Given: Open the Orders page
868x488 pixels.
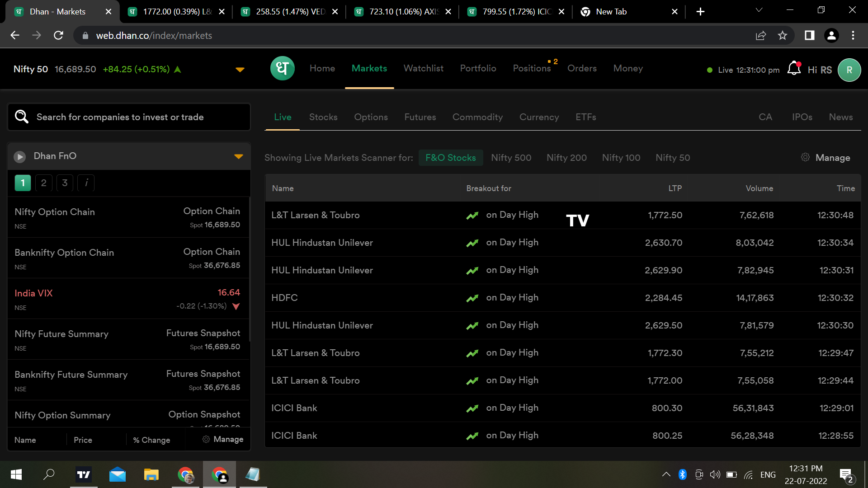Looking at the screenshot, I should (582, 68).
